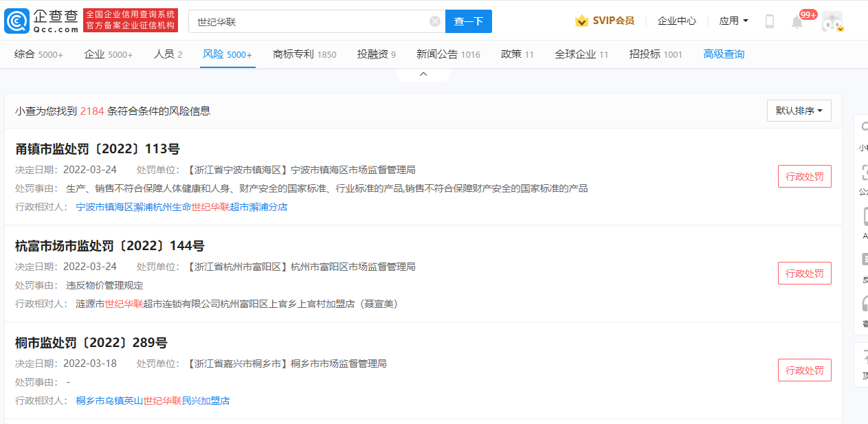The height and width of the screenshot is (424, 868).
Task: Click 行政处罚 tag for 桐市监处罚 record
Action: pyautogui.click(x=805, y=370)
